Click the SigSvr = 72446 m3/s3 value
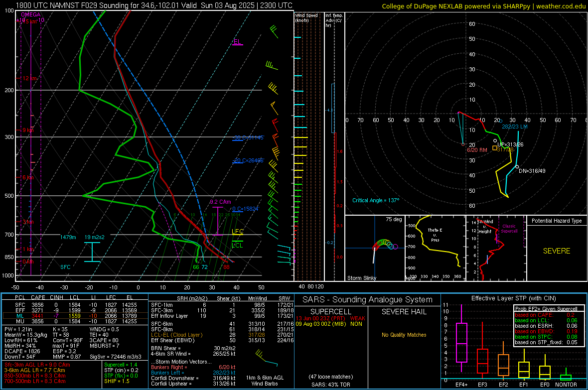This screenshot has width=588, height=390. pos(116,357)
